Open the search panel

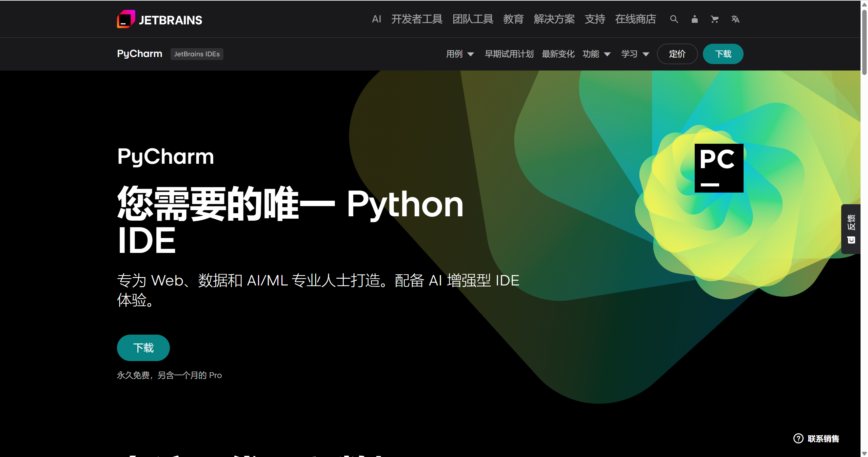click(x=674, y=19)
